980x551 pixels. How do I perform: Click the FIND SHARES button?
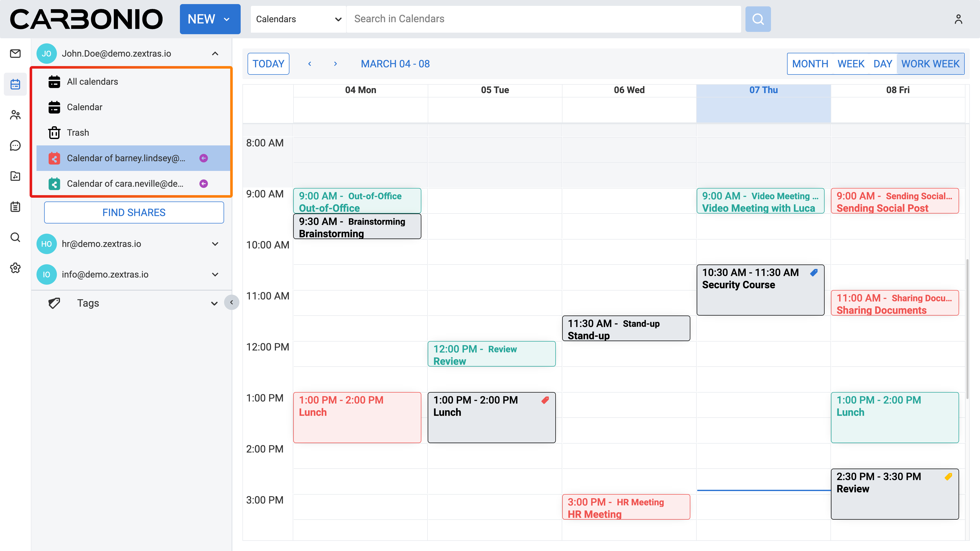[x=134, y=212]
